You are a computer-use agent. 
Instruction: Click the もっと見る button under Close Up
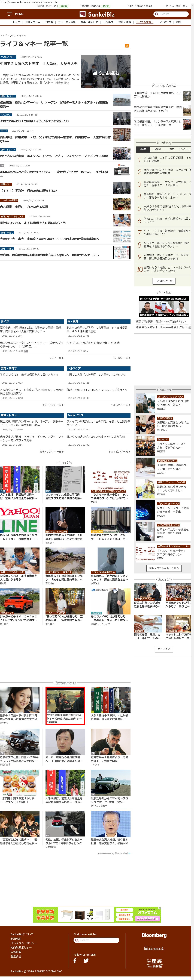164,649
